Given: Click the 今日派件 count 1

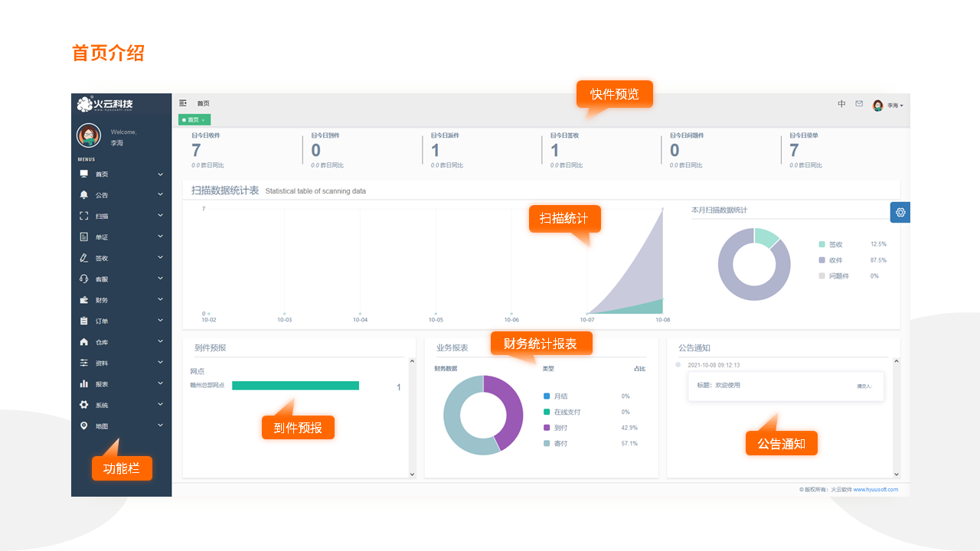Looking at the screenshot, I should coord(436,151).
